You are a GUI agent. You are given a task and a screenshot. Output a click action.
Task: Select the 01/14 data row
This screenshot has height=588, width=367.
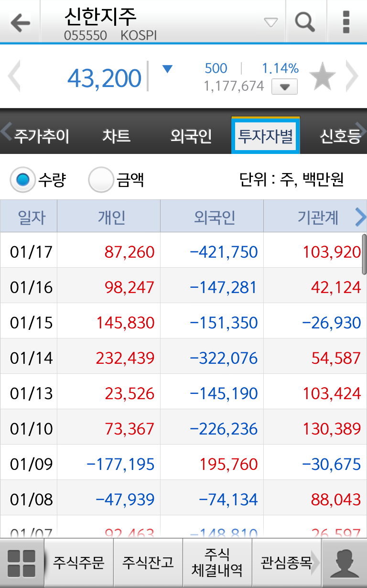click(183, 357)
